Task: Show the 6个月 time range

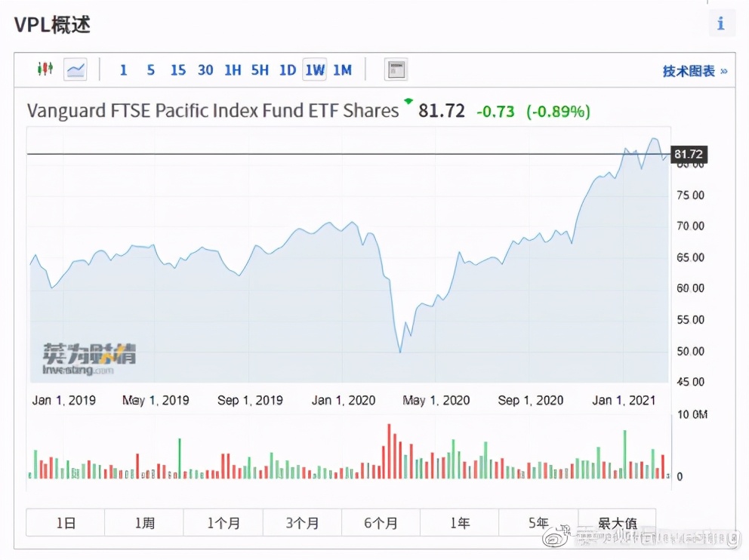Action: click(381, 522)
